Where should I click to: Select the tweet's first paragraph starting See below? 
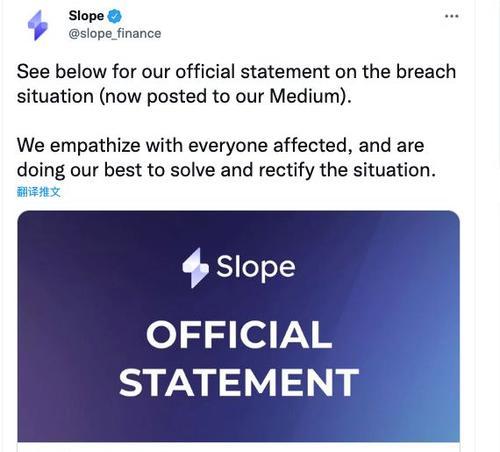236,84
